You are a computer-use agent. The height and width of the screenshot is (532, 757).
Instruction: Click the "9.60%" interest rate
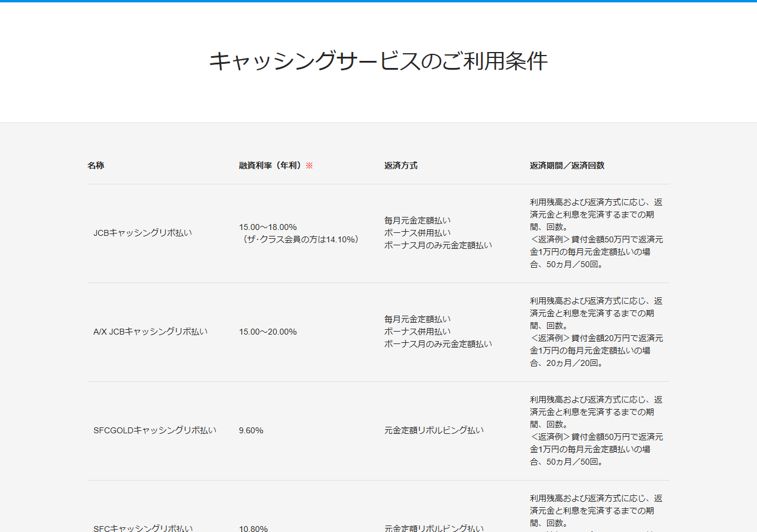click(x=251, y=430)
